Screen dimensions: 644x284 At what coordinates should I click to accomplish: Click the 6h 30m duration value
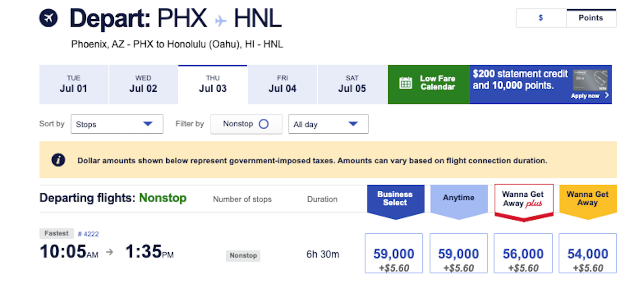tap(323, 254)
